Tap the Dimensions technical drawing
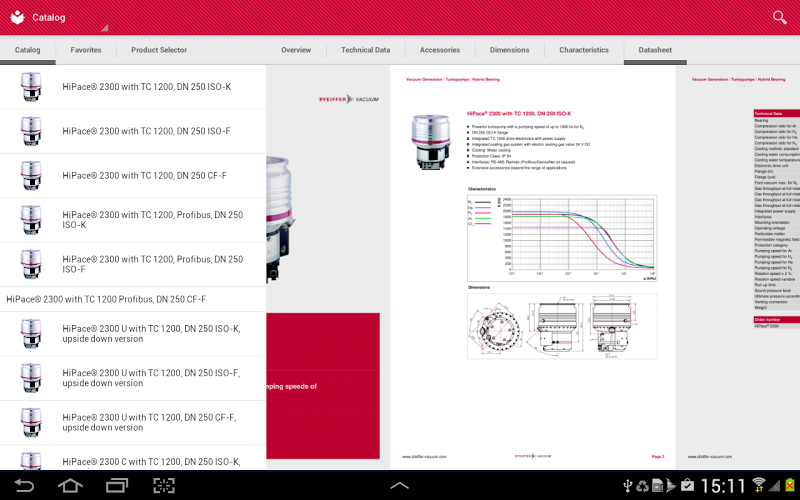Screen dimensions: 800x500 click(x=562, y=326)
